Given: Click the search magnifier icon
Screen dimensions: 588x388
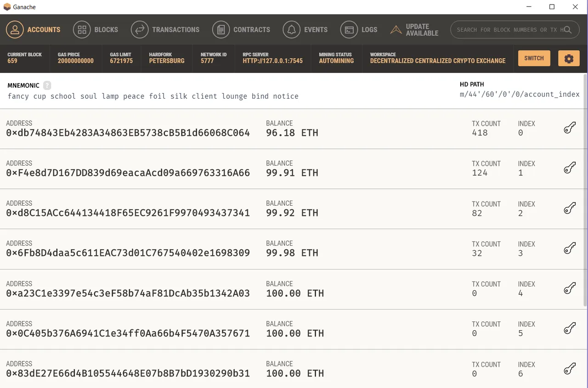Looking at the screenshot, I should tap(568, 30).
